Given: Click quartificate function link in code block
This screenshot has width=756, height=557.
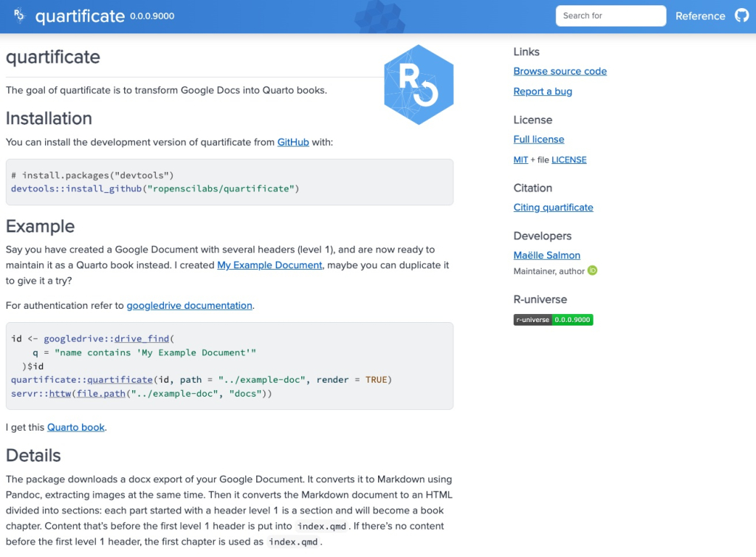Looking at the screenshot, I should point(120,380).
